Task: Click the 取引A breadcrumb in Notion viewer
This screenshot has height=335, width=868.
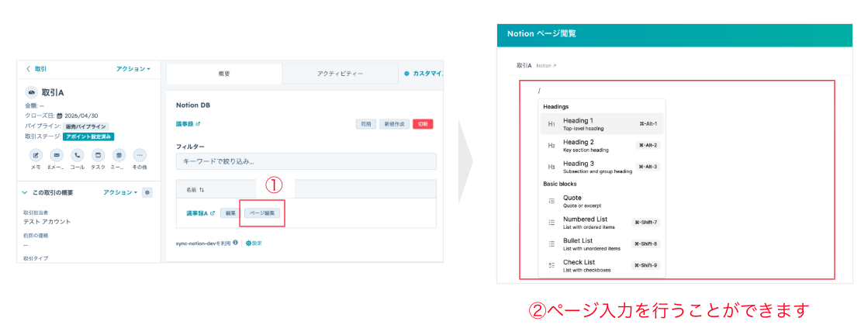Action: point(524,65)
